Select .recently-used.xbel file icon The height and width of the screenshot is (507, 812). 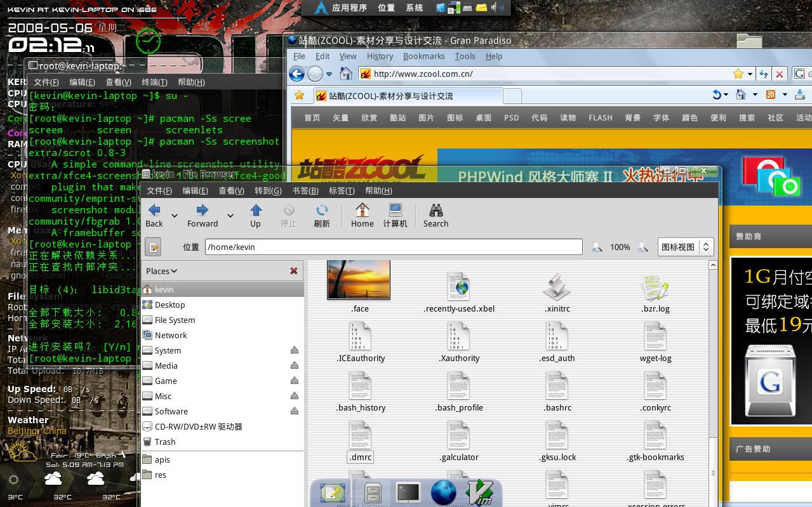point(458,287)
